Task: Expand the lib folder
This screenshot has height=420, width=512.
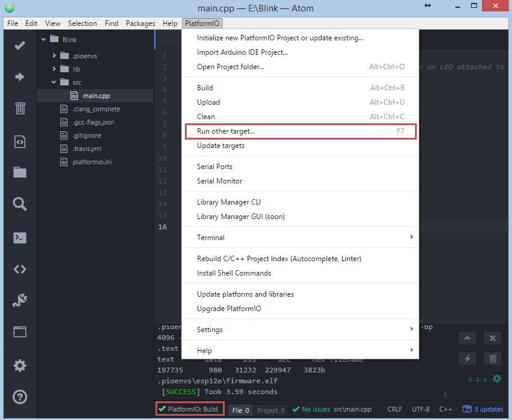Action: (54, 69)
